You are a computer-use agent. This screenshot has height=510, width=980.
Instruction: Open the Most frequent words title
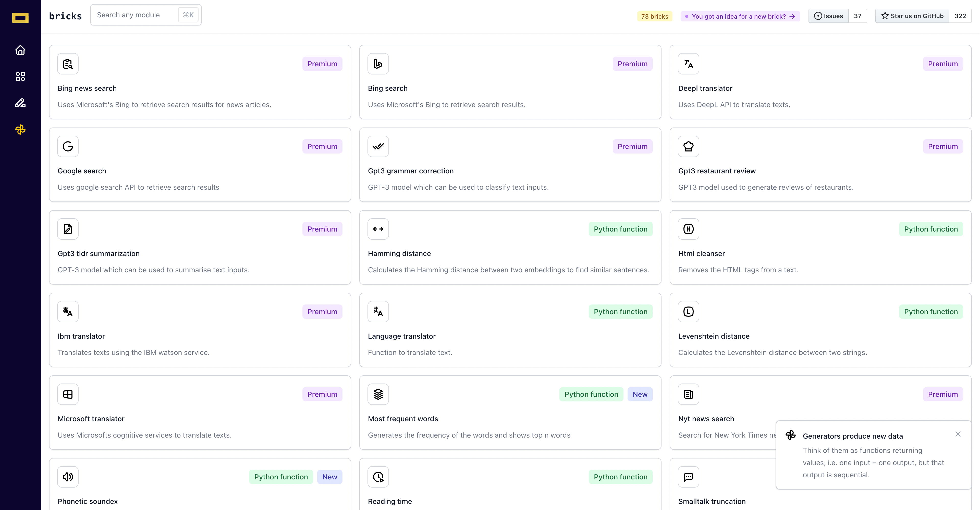(403, 419)
